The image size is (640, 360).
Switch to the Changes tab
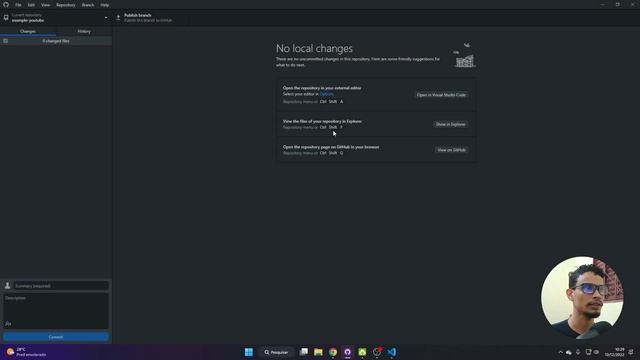[x=28, y=31]
